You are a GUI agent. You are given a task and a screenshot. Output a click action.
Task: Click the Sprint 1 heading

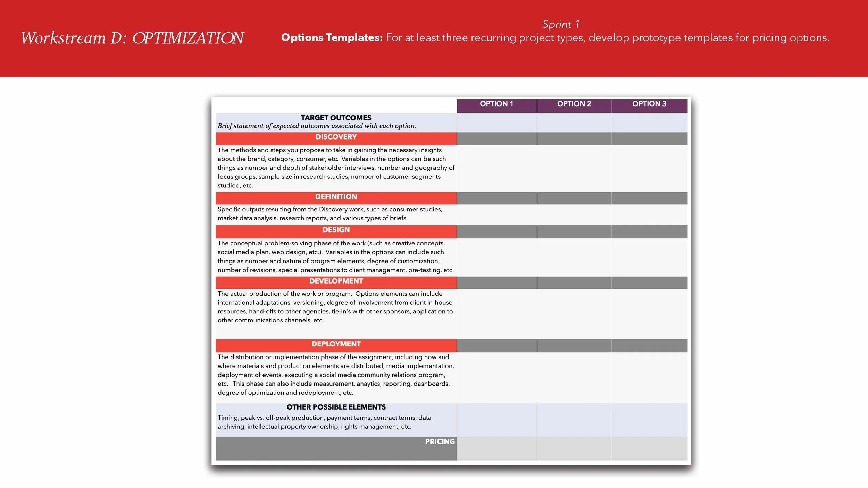[x=561, y=24]
